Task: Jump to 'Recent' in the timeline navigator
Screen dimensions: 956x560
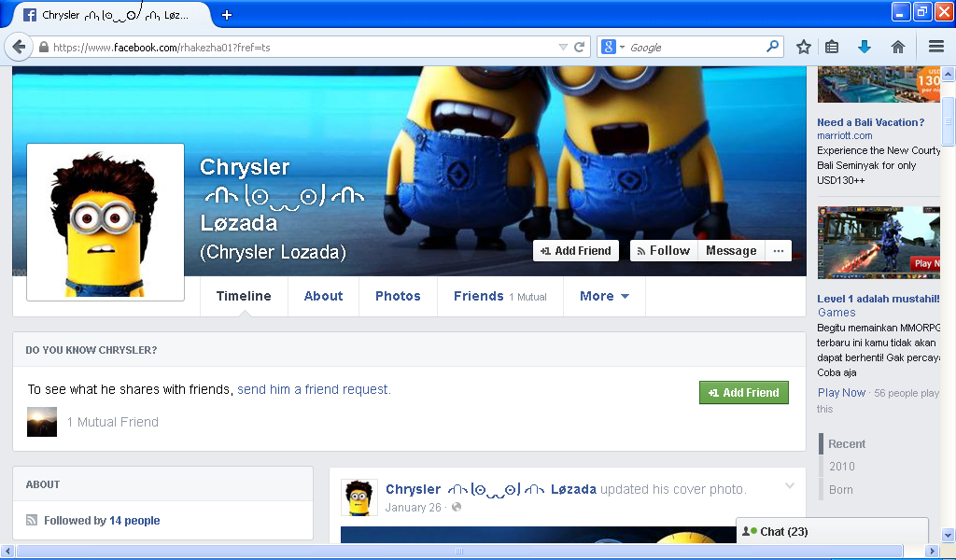Action: click(846, 443)
